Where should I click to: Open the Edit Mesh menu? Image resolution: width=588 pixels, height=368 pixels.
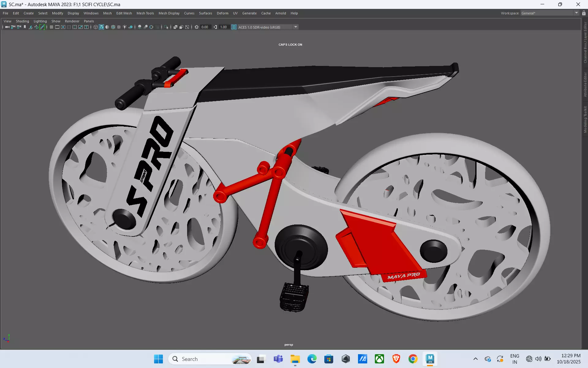tap(124, 13)
